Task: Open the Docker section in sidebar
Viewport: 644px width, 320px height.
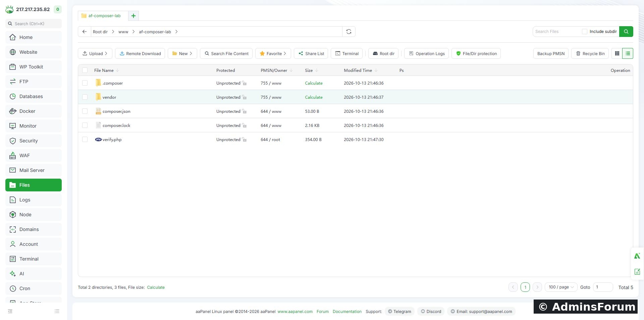Action: 34,111
